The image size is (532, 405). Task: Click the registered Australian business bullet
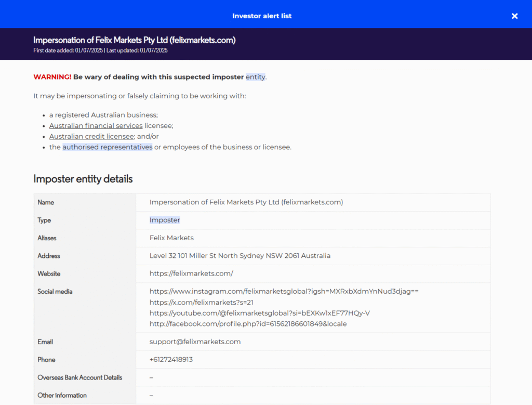coord(103,115)
